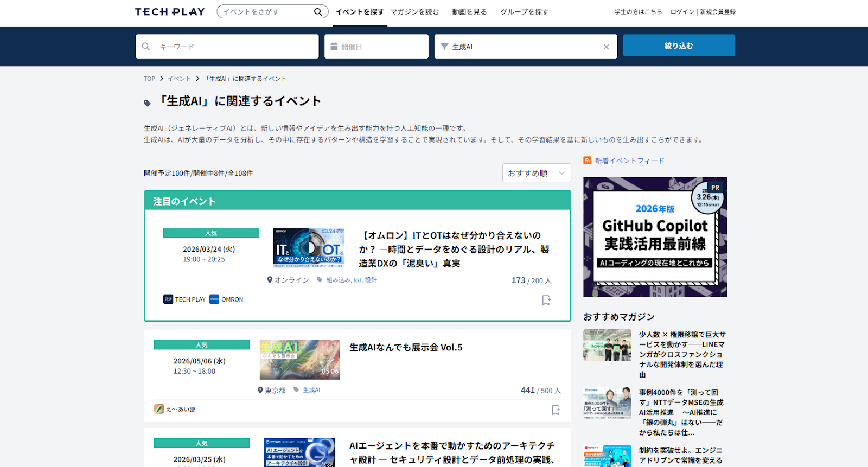Click the え〜あい部 group icon
This screenshot has width=868, height=467.
coord(158,409)
